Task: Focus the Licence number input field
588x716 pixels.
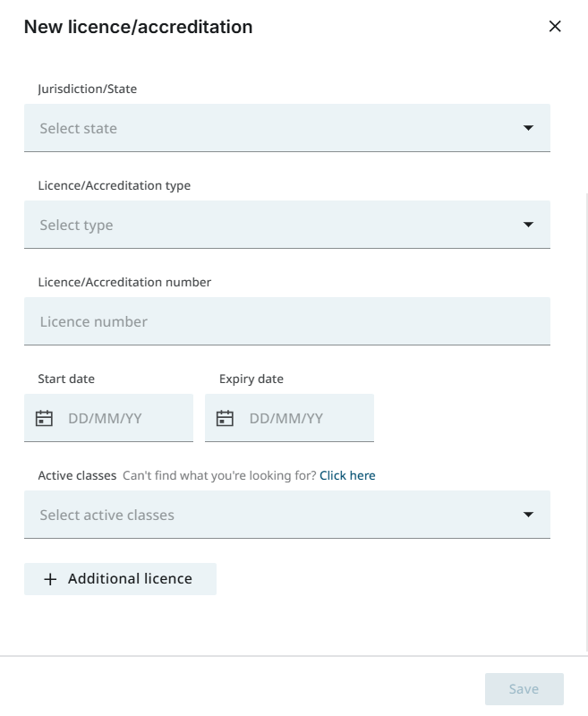Action: [287, 321]
